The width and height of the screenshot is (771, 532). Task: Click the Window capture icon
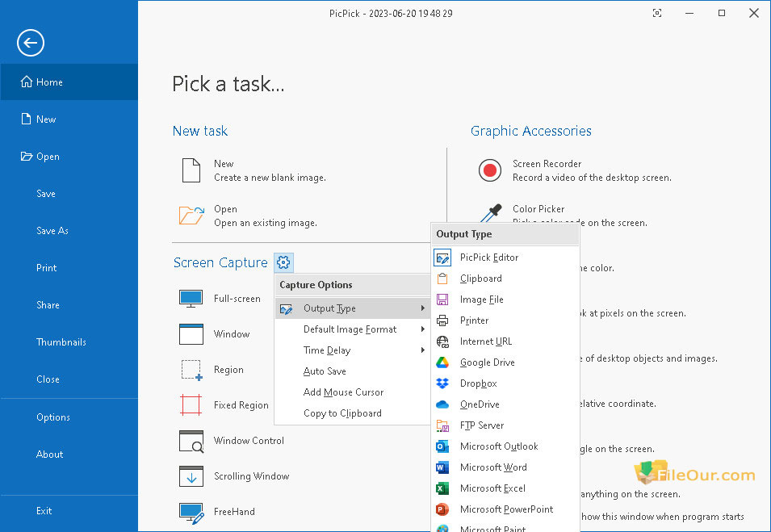click(x=191, y=334)
